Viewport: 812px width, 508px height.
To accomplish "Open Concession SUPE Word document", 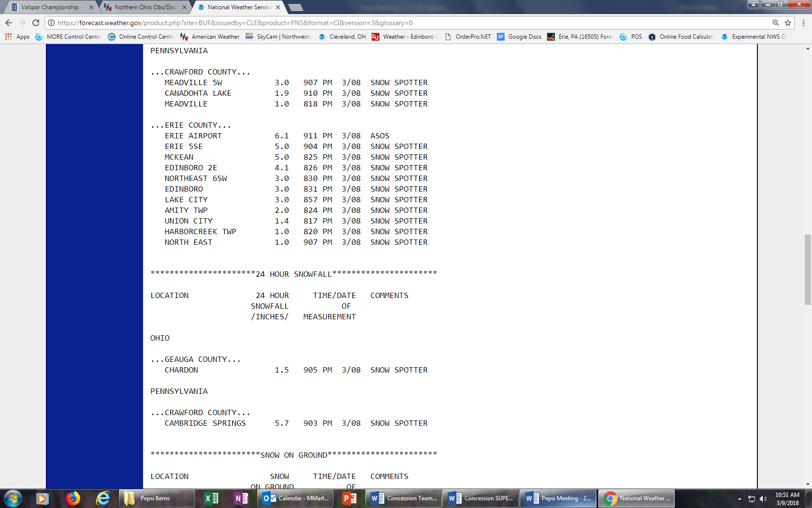I will [x=481, y=498].
